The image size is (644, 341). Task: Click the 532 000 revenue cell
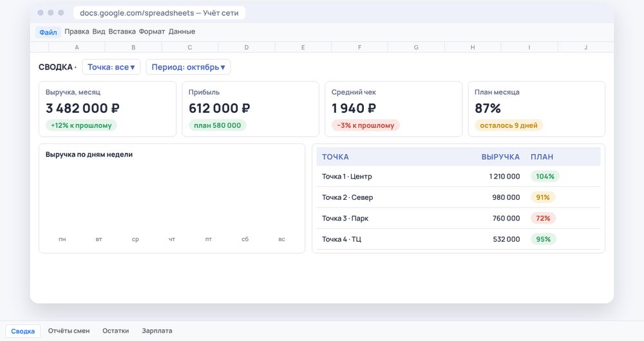pyautogui.click(x=506, y=239)
